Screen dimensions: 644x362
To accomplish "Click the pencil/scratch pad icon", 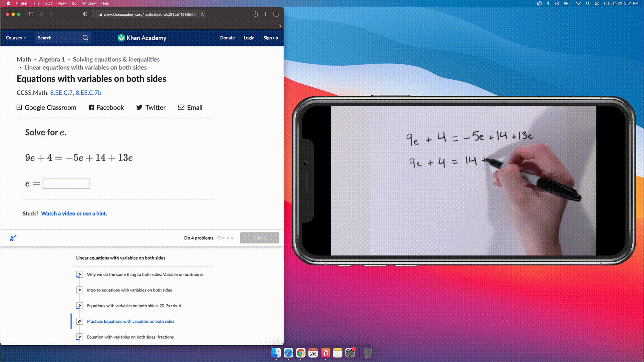I will [x=13, y=238].
